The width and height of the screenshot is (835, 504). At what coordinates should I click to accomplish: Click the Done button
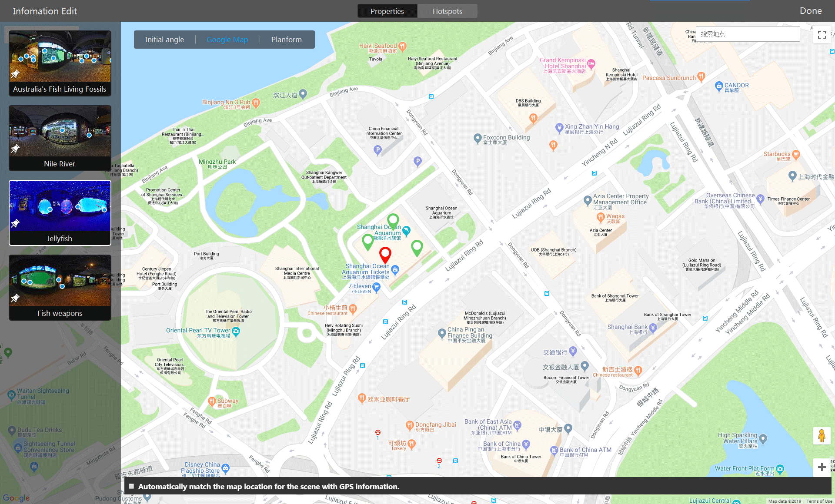(x=811, y=11)
